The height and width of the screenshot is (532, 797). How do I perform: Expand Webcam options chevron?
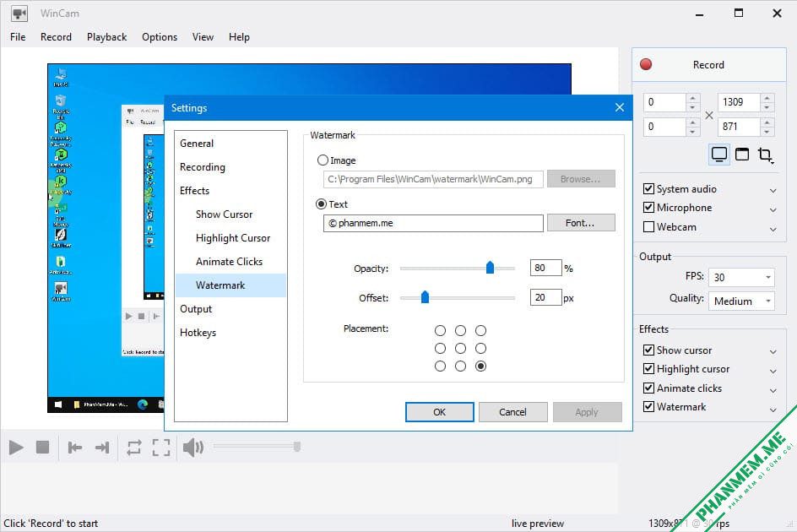pyautogui.click(x=773, y=229)
